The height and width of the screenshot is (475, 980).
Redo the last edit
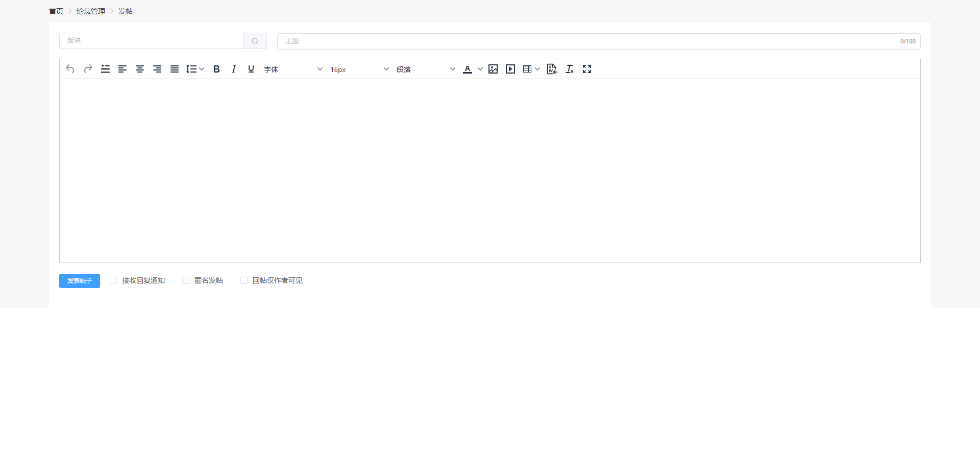click(88, 69)
